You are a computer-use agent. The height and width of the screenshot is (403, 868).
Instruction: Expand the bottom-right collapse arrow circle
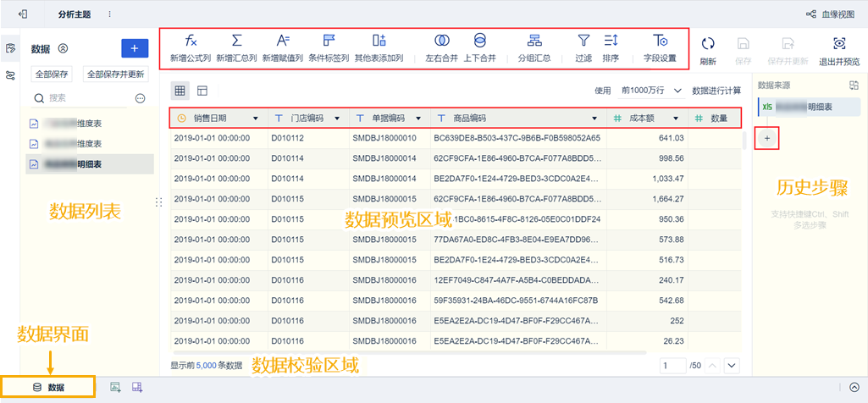coord(854,388)
